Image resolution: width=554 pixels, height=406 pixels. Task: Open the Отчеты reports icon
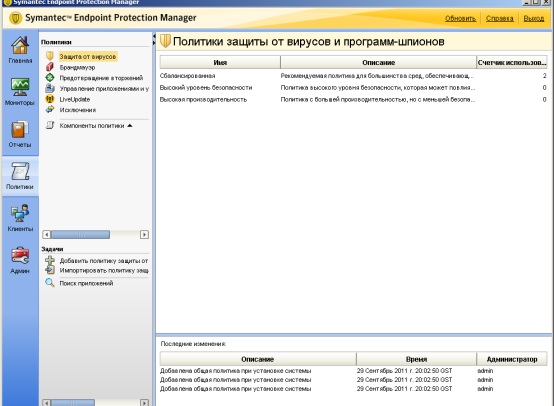click(x=20, y=129)
